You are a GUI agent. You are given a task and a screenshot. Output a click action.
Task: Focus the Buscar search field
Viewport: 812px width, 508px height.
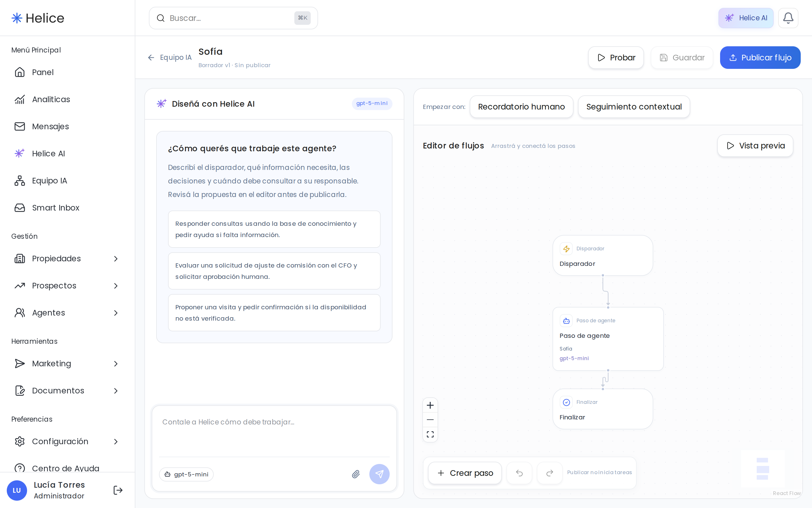pos(233,18)
